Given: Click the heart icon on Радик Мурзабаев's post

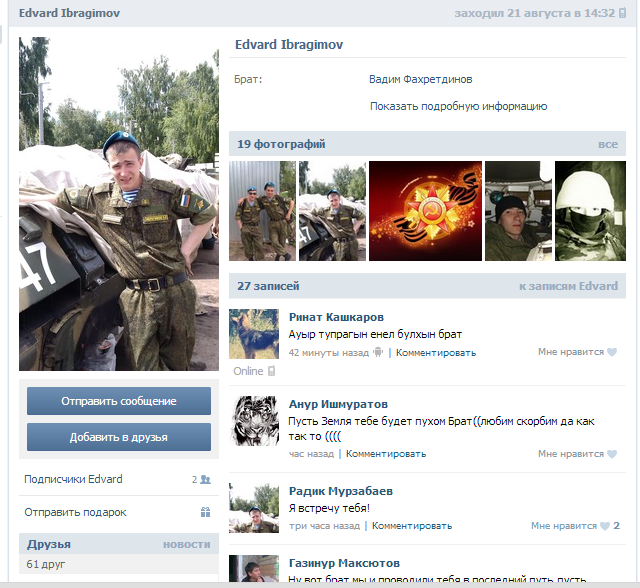Looking at the screenshot, I should coord(605,526).
